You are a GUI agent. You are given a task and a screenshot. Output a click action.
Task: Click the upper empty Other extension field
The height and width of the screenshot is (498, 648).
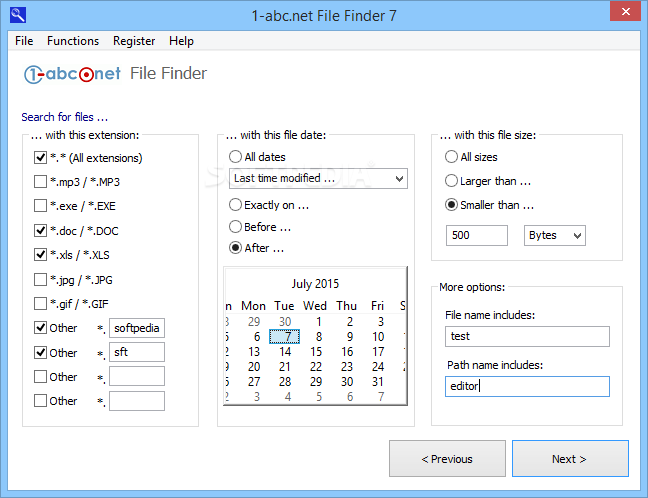[x=137, y=376]
